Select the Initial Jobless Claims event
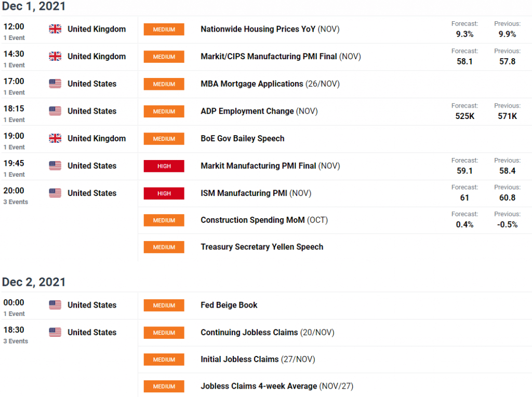The width and height of the screenshot is (532, 397). tap(240, 359)
